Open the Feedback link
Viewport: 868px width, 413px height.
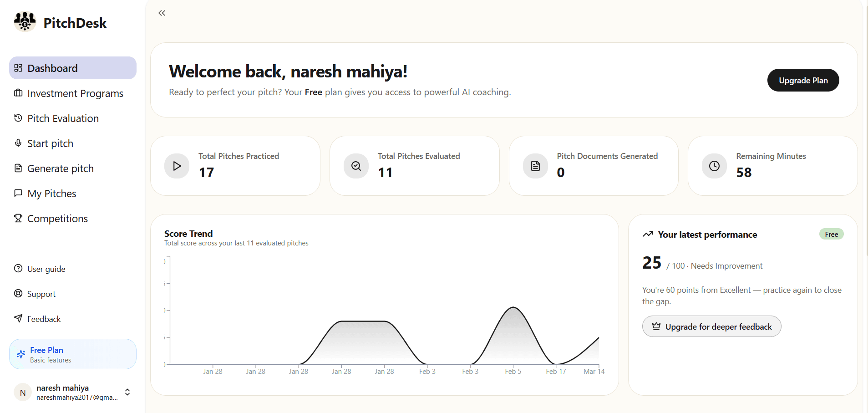[x=44, y=319]
